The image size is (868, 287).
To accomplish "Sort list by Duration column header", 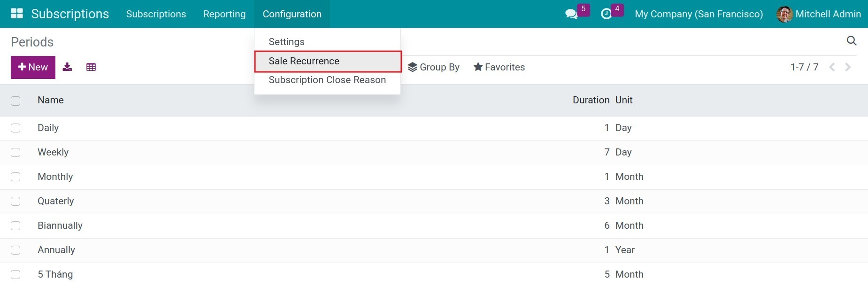I will point(591,100).
